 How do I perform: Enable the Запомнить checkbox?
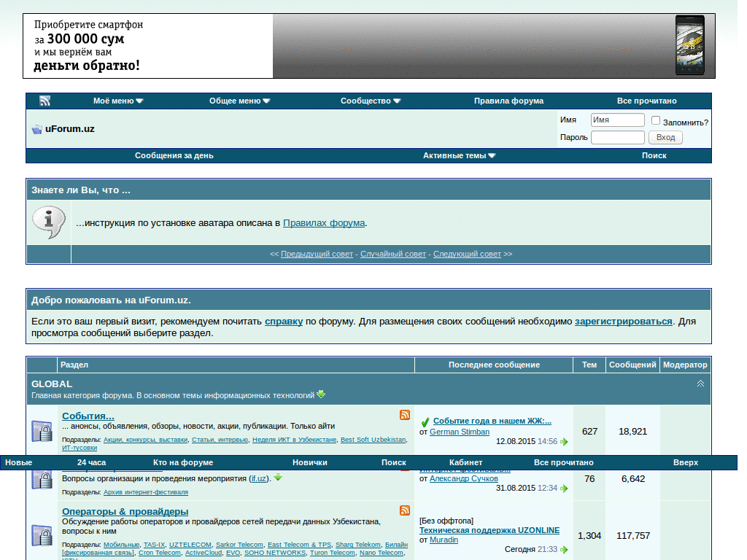click(x=656, y=120)
